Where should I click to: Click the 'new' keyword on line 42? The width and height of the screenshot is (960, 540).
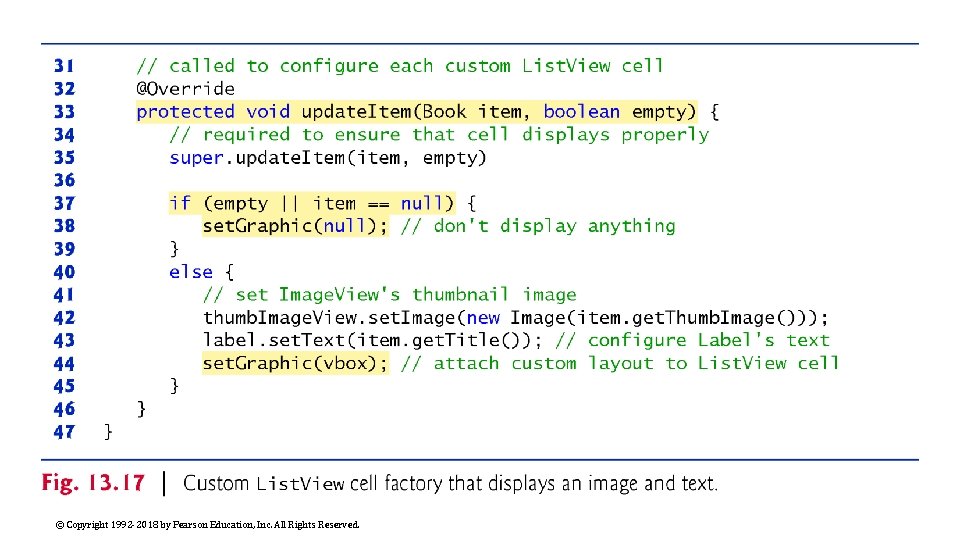pyautogui.click(x=483, y=318)
